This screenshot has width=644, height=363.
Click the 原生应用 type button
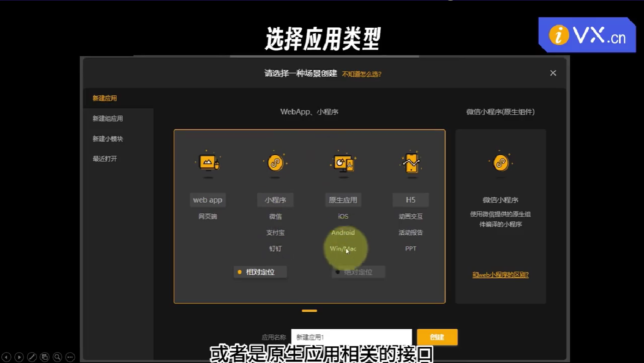pos(343,200)
